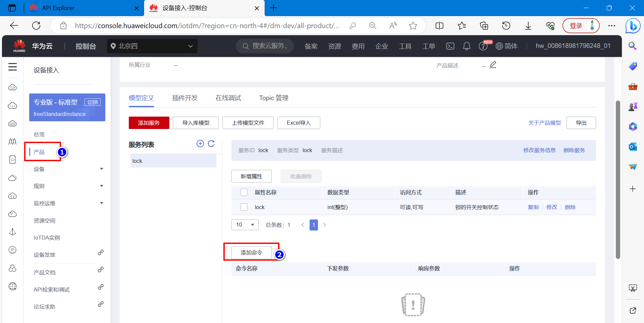Screen dimensions: 644x323
Task: Expand the 设备 menu arrow
Action: (x=102, y=169)
